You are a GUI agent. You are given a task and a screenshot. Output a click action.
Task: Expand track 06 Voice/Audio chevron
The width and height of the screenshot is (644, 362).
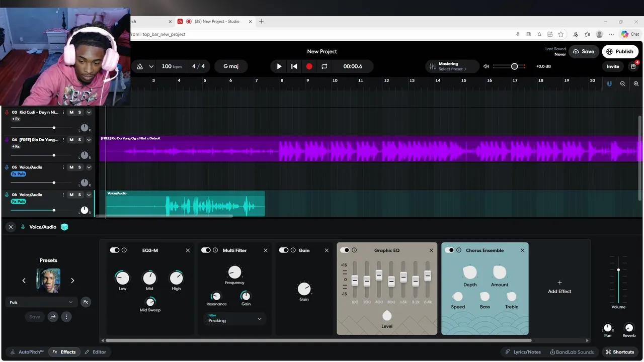89,195
